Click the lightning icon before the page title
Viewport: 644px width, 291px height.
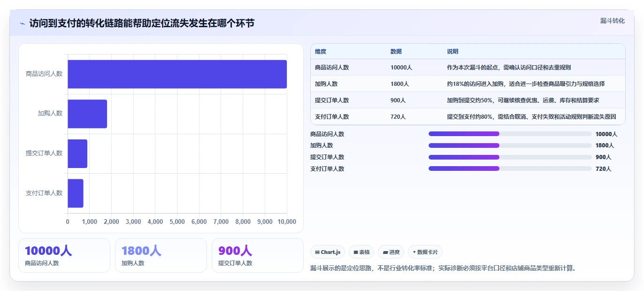[23, 23]
